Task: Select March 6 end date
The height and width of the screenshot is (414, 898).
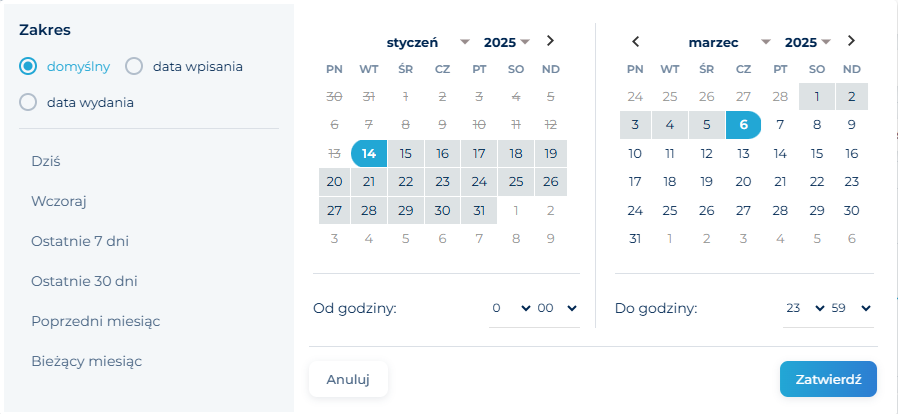Action: [743, 125]
